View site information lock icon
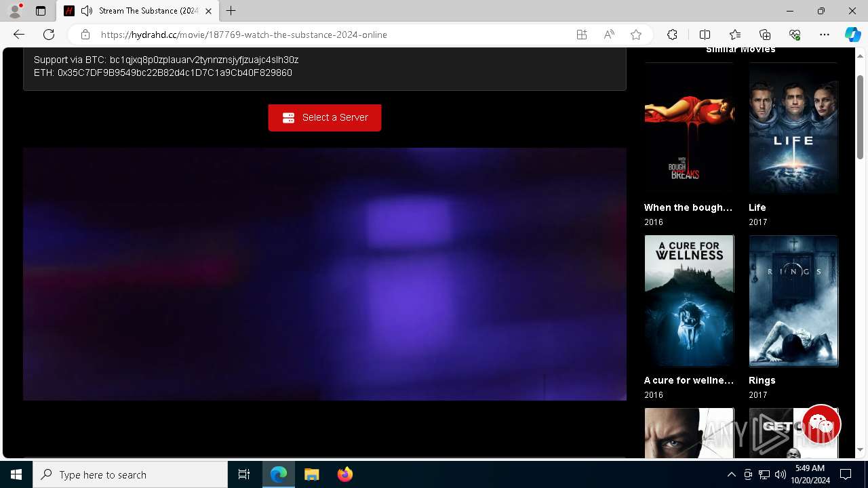The height and width of the screenshot is (488, 868). pos(85,35)
